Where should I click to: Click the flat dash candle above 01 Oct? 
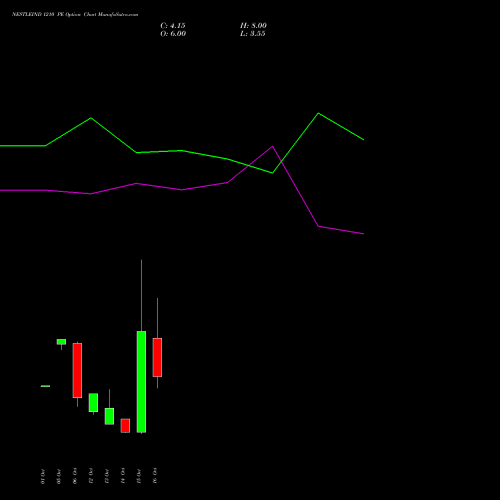(45, 386)
